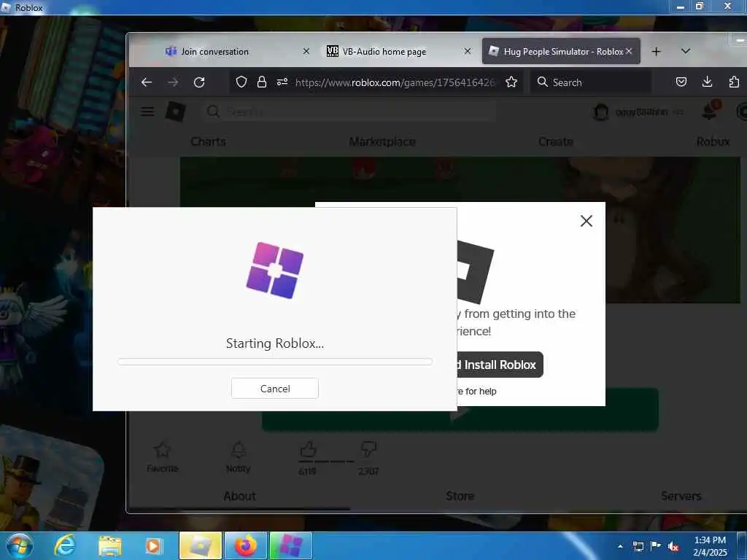Viewport: 747px width, 560px height.
Task: Open the clock showing 1:34 PM
Action: (710, 546)
